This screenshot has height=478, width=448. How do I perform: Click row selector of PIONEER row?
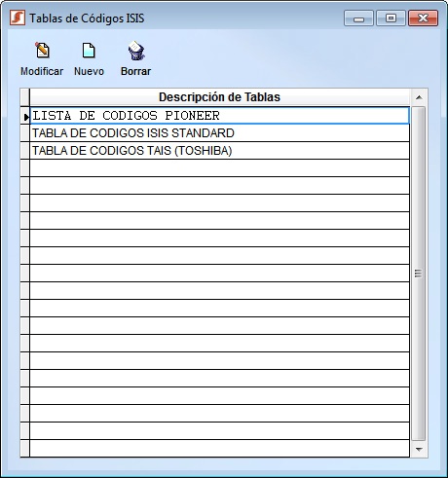point(25,116)
